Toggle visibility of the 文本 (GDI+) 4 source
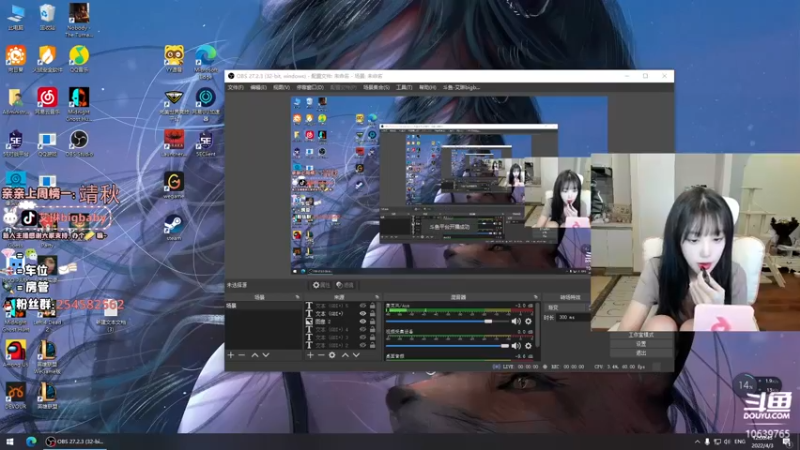 [363, 329]
